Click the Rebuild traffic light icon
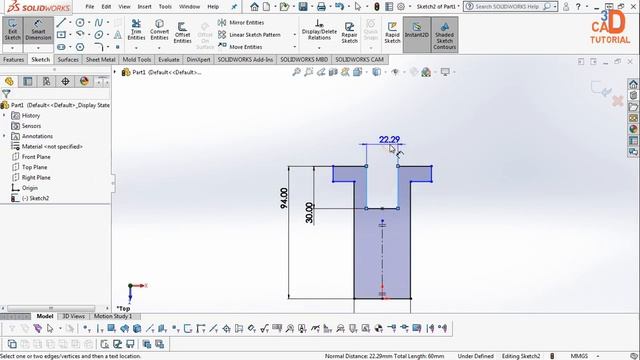Viewport: 640px width, 360px height. 377,7
